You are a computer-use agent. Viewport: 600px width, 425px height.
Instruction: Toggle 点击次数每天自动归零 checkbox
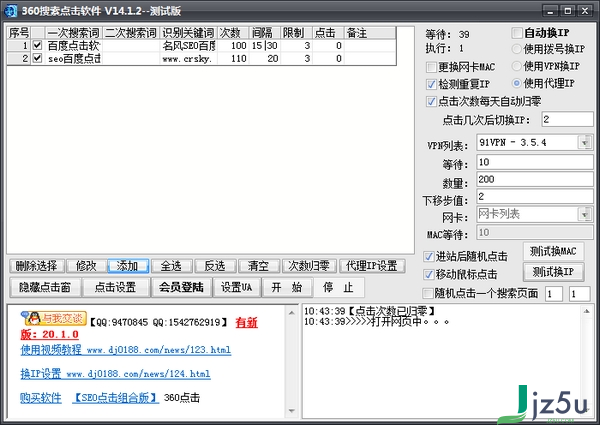click(431, 101)
